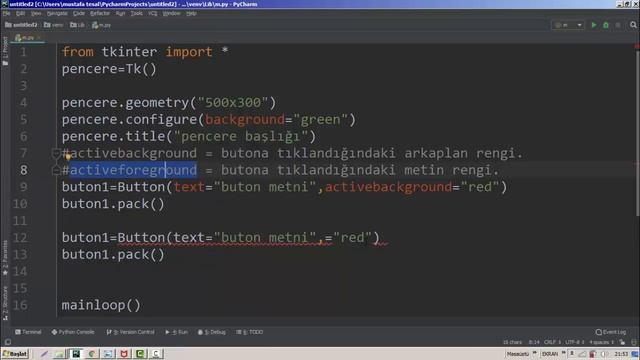Open the Help menu
Viewport: 640px width, 360px height.
[x=191, y=13]
